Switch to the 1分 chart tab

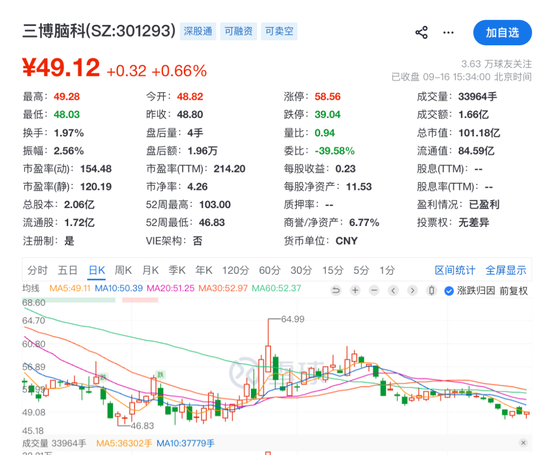(387, 270)
